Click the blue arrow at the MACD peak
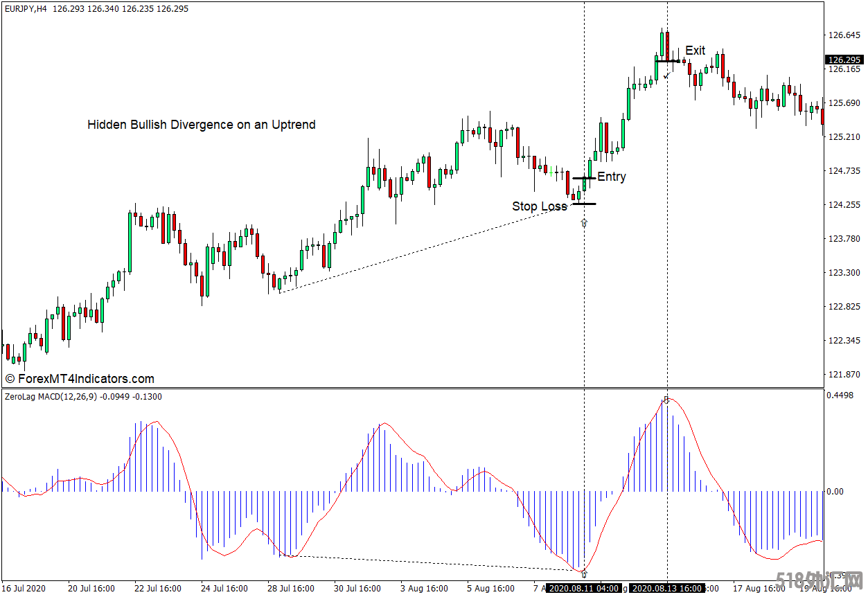868x597 pixels. pos(666,400)
